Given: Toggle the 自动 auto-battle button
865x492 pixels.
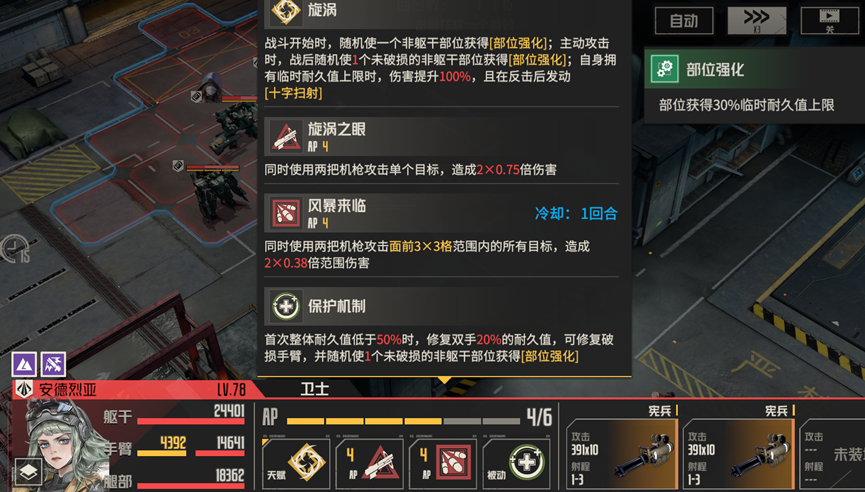Looking at the screenshot, I should 684,21.
